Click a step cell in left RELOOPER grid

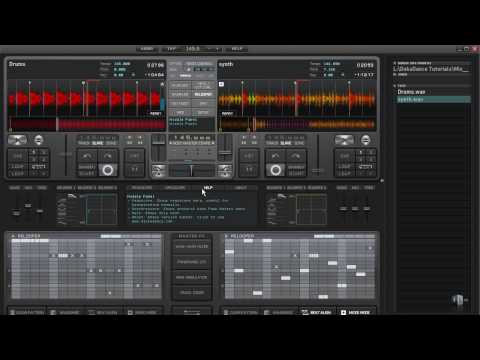(63, 256)
